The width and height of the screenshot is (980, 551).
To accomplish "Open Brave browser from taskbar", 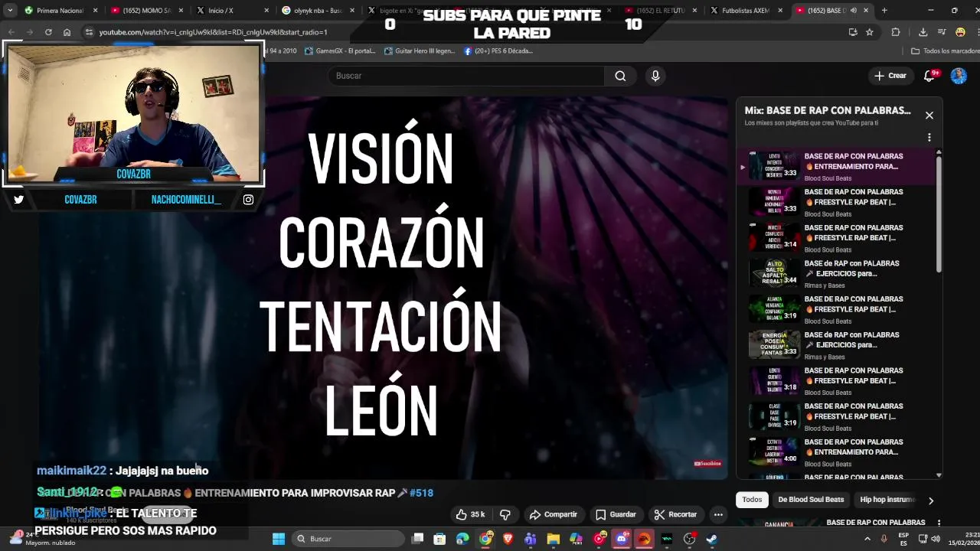I will [508, 539].
